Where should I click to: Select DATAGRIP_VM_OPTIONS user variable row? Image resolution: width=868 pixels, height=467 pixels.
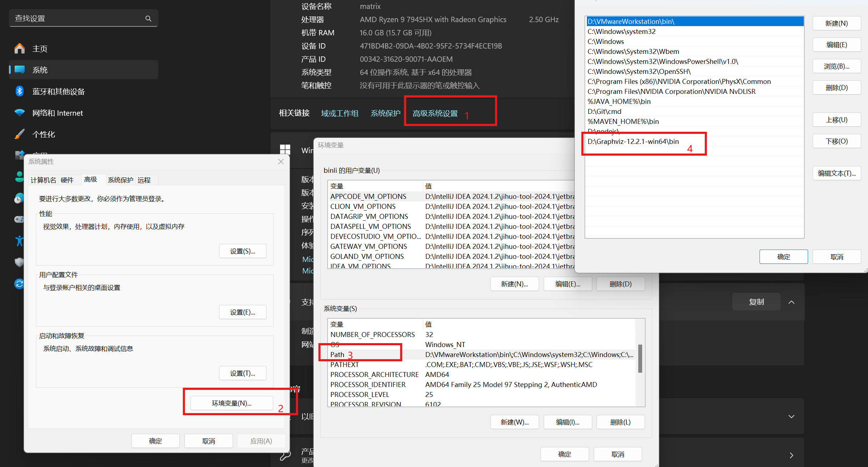[452, 216]
